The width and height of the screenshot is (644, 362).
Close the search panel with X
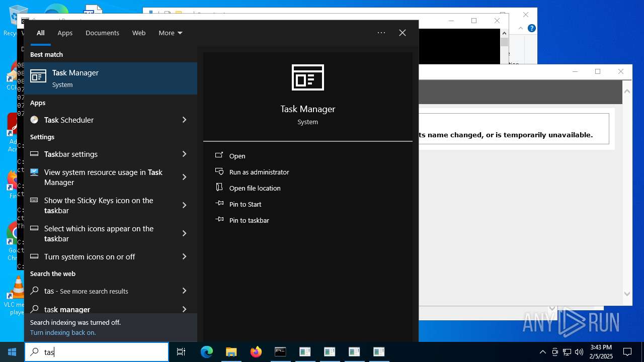pos(403,33)
